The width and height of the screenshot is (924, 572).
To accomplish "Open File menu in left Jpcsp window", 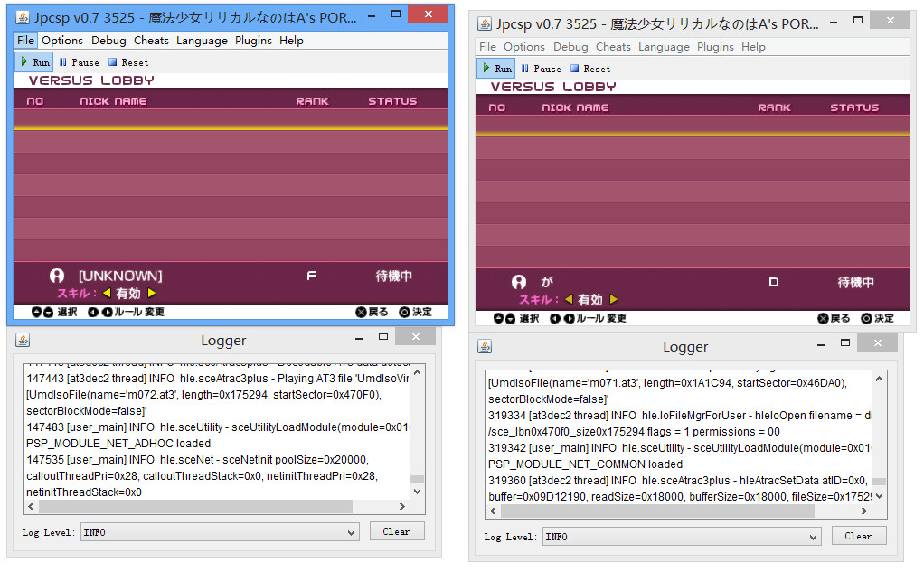I will [25, 41].
